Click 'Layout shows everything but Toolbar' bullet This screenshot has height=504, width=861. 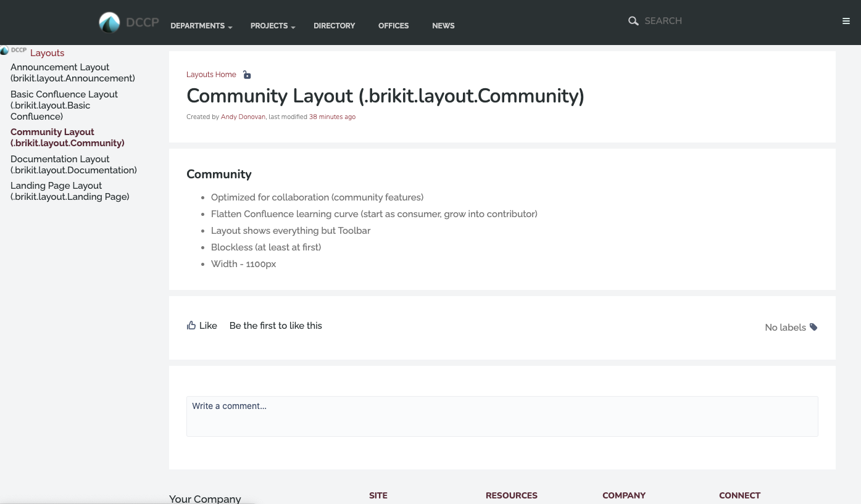[x=291, y=231]
